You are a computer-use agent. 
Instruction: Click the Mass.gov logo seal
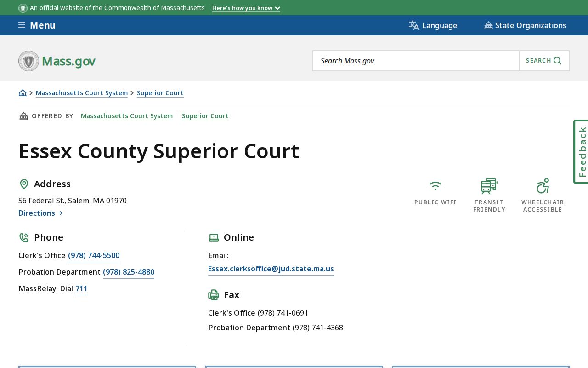pos(28,61)
